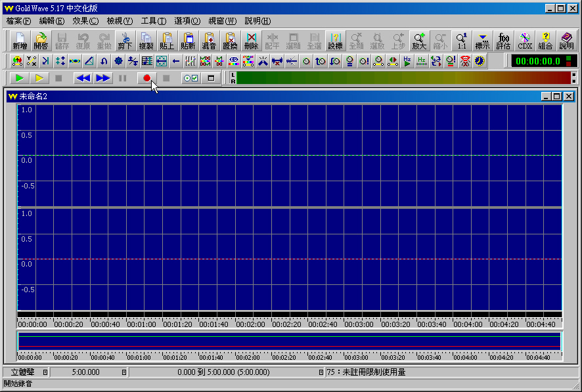Click the 設標 (Set marker) icon
The width and height of the screenshot is (582, 392).
click(335, 41)
